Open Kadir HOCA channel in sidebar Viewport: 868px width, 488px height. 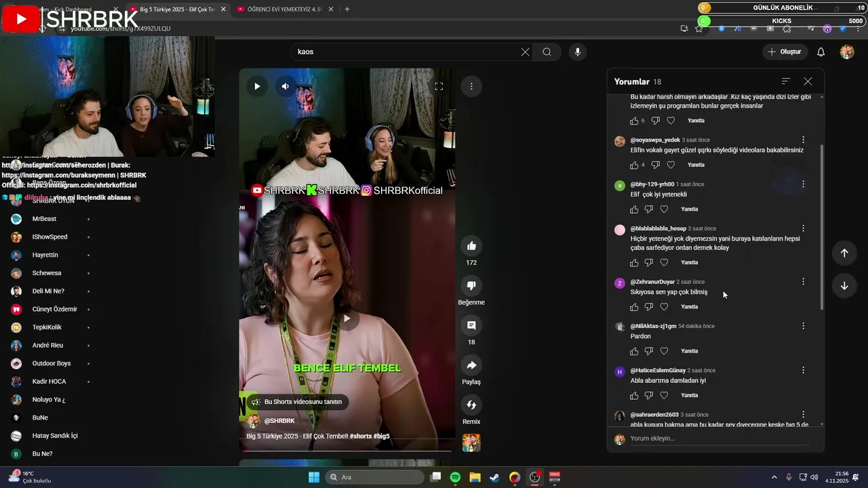click(49, 382)
